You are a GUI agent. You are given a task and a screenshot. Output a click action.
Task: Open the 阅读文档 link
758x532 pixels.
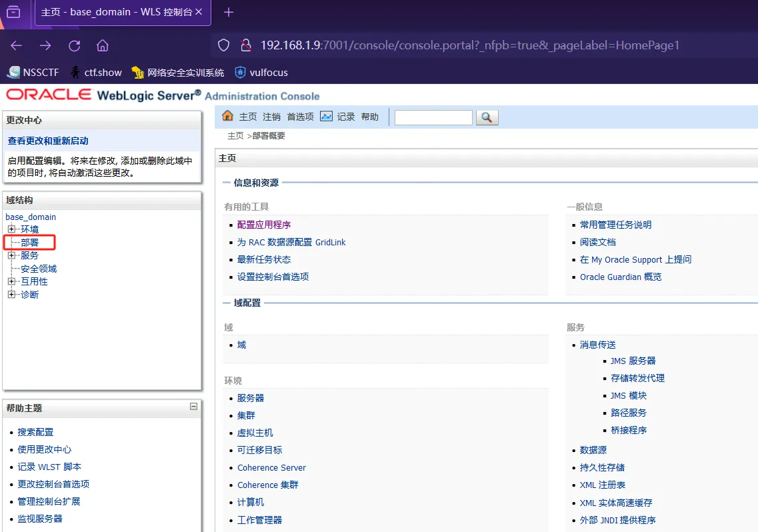pos(598,242)
